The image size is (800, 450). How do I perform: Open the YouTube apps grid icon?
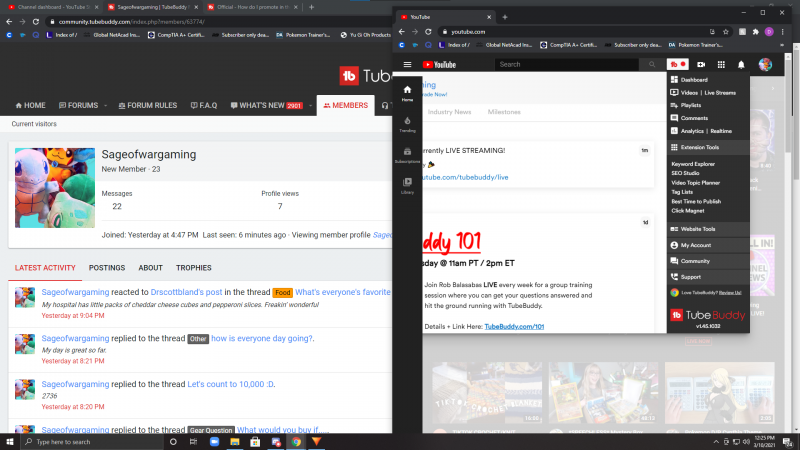(x=721, y=64)
